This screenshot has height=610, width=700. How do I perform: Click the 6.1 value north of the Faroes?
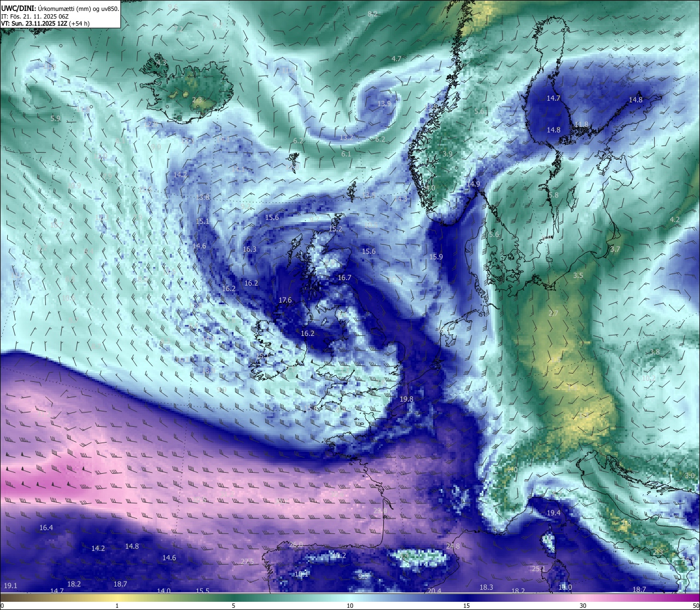346,154
